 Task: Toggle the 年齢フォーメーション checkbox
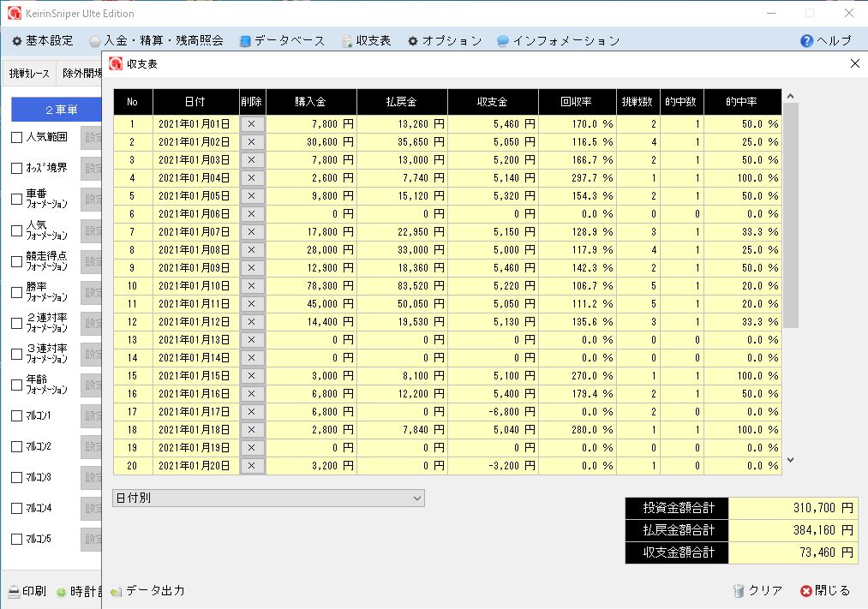(x=17, y=385)
